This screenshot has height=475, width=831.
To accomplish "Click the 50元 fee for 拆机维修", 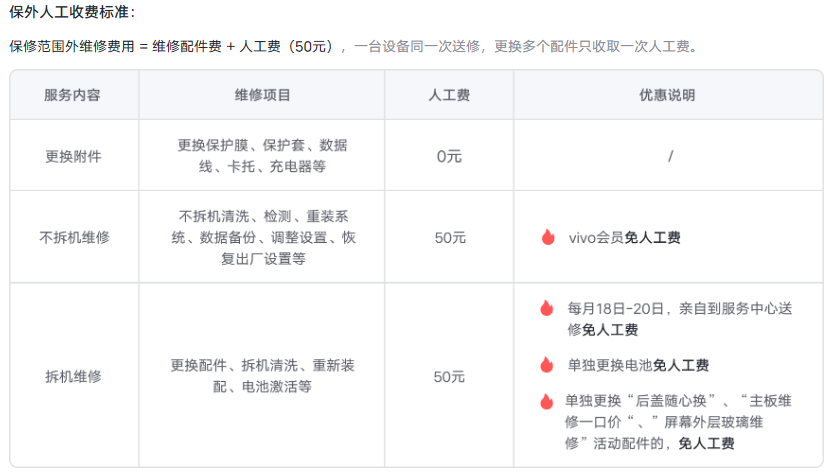I will (x=449, y=377).
